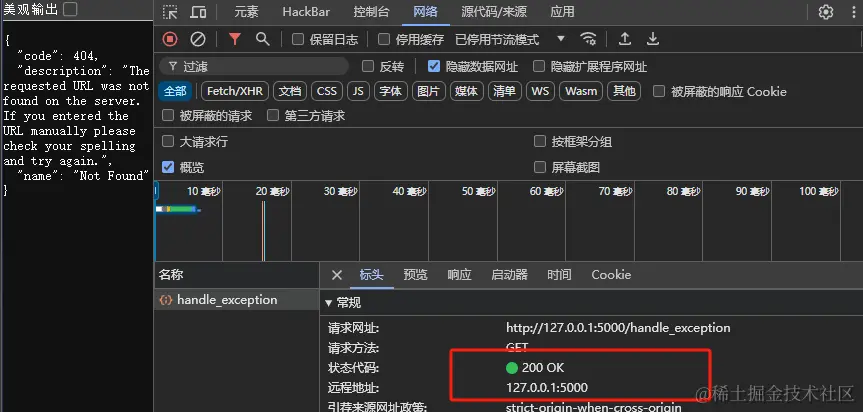Enable the 被屏蔽的请求 checkbox

pyautogui.click(x=168, y=116)
